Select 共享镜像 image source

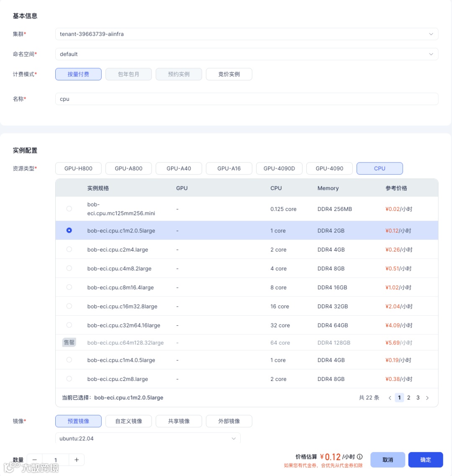[x=179, y=421]
